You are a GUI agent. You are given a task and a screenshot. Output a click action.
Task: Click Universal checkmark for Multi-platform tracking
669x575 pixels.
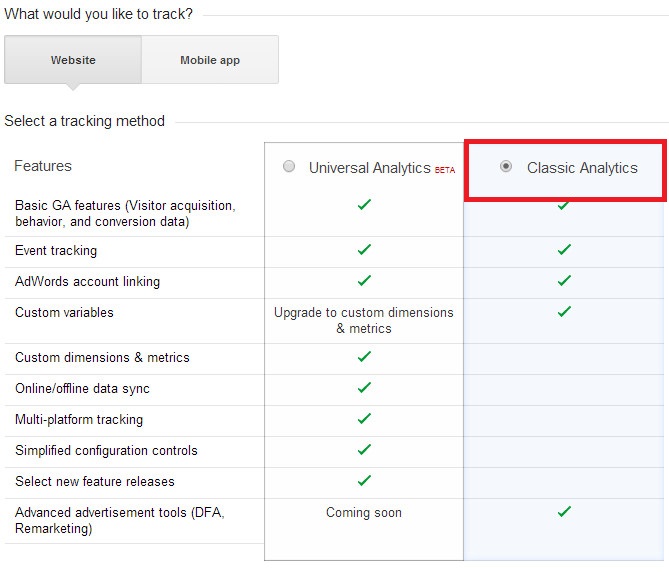click(364, 418)
